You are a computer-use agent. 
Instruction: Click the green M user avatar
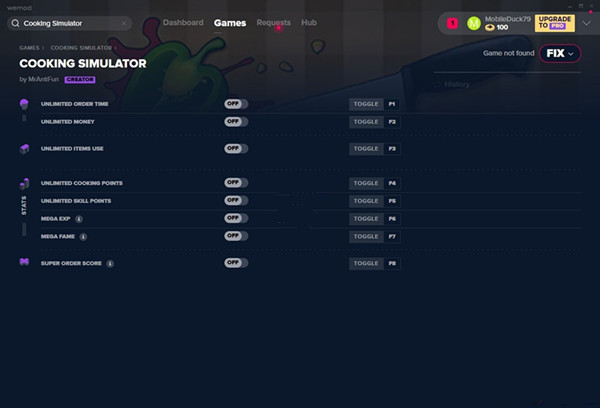[474, 23]
